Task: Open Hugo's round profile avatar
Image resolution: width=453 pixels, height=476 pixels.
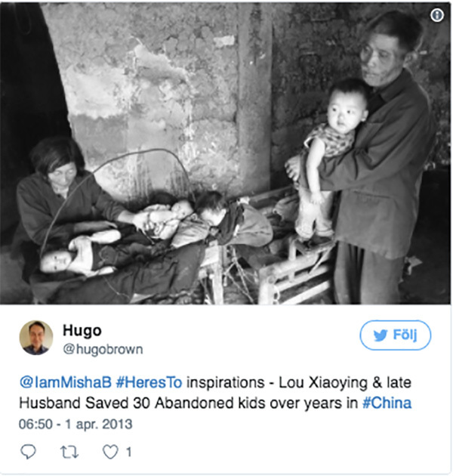Action: pyautogui.click(x=36, y=337)
